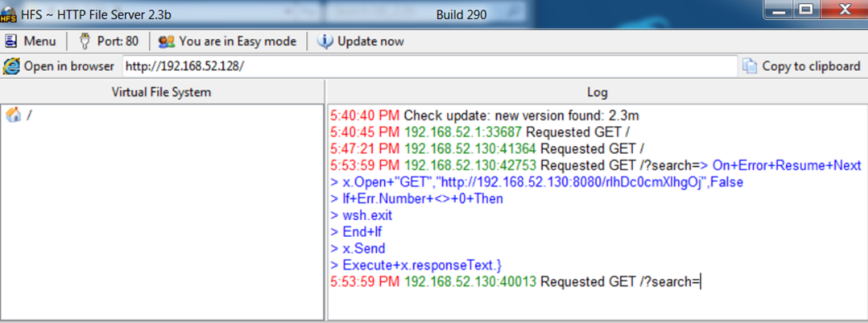Click log entry 'Check update: new version found: 2.3m'
Screen dimensions: 868x323
(x=522, y=116)
